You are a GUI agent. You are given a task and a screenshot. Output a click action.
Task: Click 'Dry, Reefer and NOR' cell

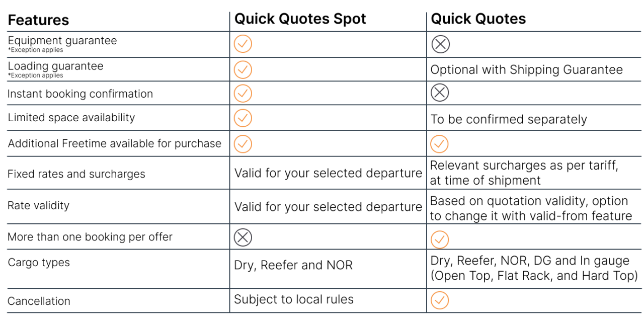pos(293,265)
